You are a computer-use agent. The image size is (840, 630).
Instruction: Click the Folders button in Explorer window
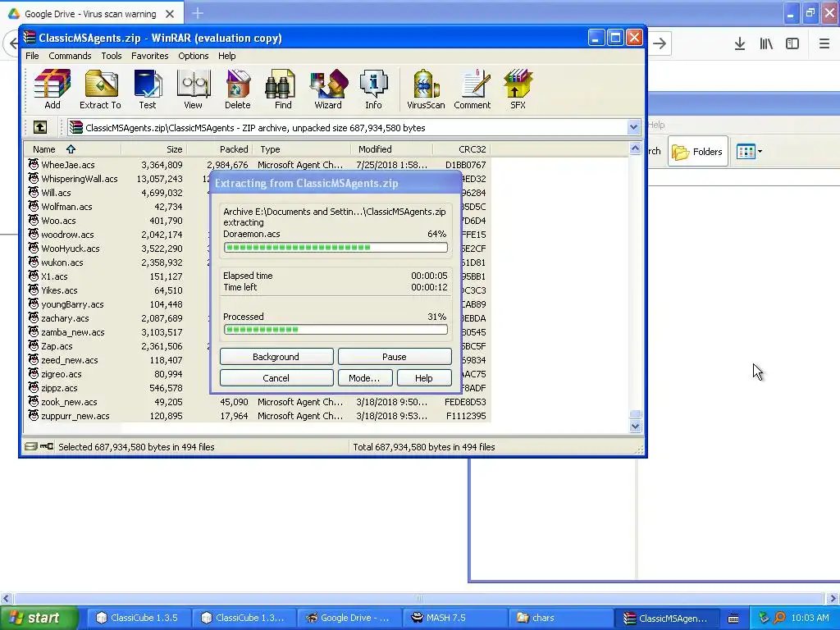click(x=697, y=152)
